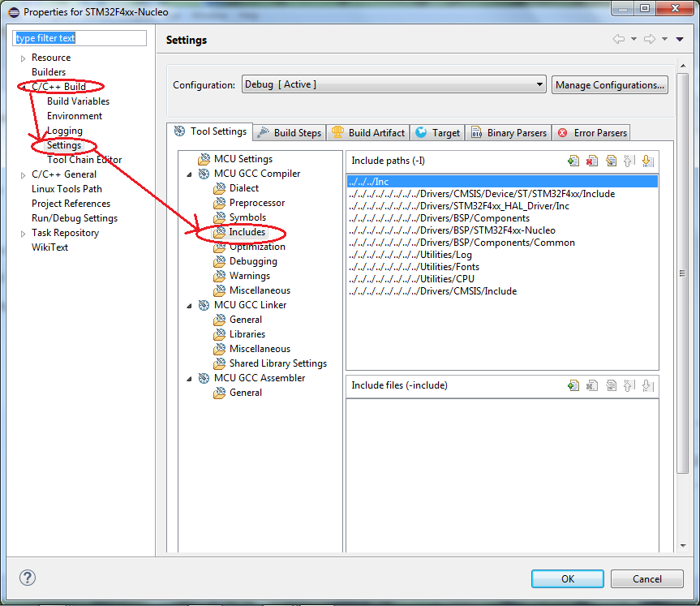Delete the selected include path
Screen dimensions: 700x606
(592, 161)
